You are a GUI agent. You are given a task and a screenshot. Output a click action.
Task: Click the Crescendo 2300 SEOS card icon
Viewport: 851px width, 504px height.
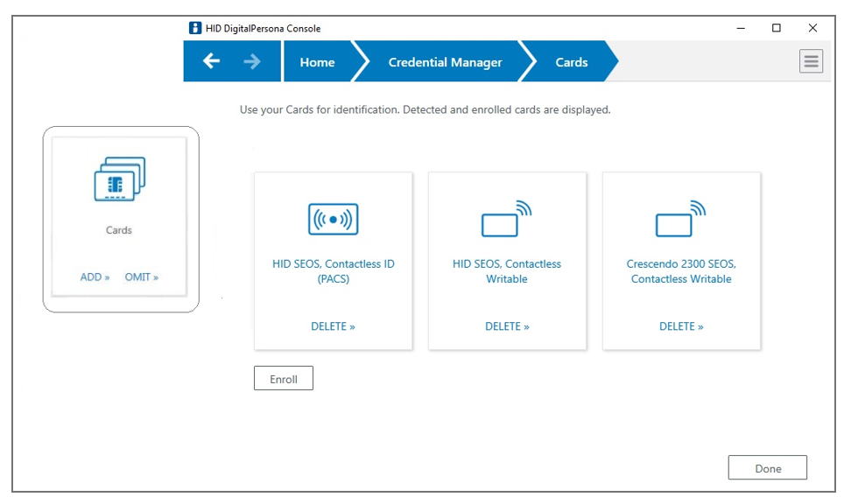(681, 218)
